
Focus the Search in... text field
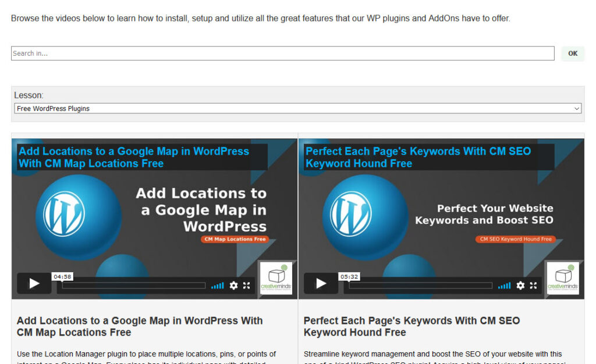click(x=283, y=53)
